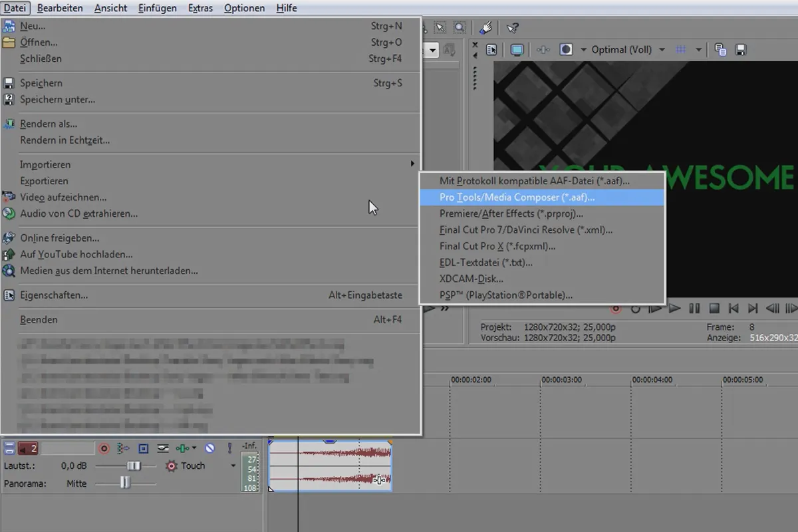Choose Final Cut Pro 7/DaVinci Resolve (*.xml)
The width and height of the screenshot is (798, 532).
point(542,229)
